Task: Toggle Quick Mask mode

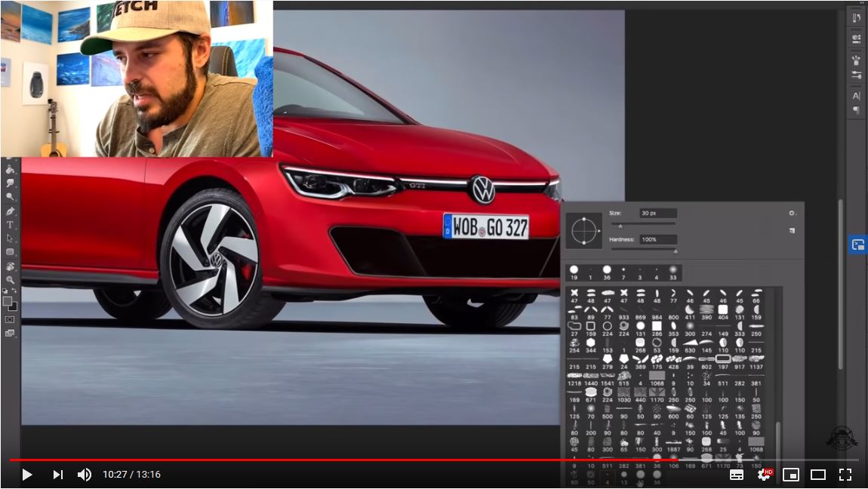Action: click(10, 319)
